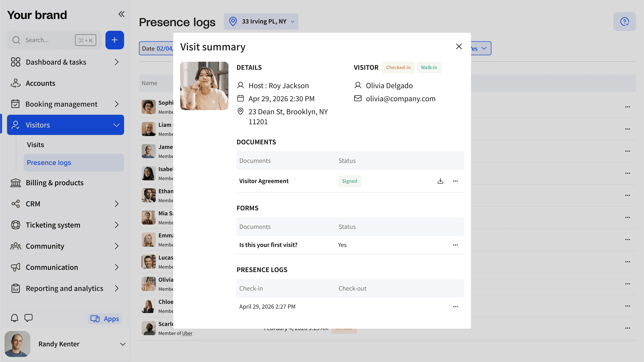Open the Communication section
This screenshot has width=644, height=362.
tap(52, 267)
